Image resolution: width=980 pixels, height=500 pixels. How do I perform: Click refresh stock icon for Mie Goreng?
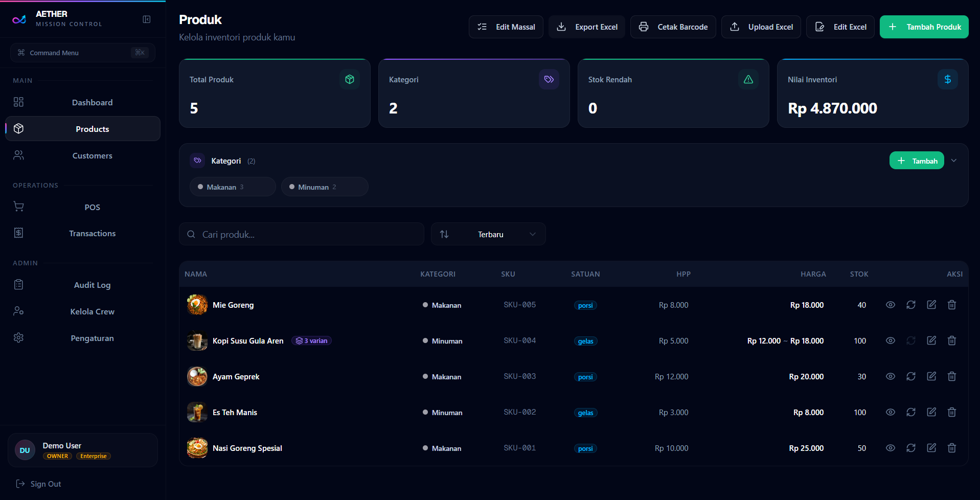(x=911, y=305)
